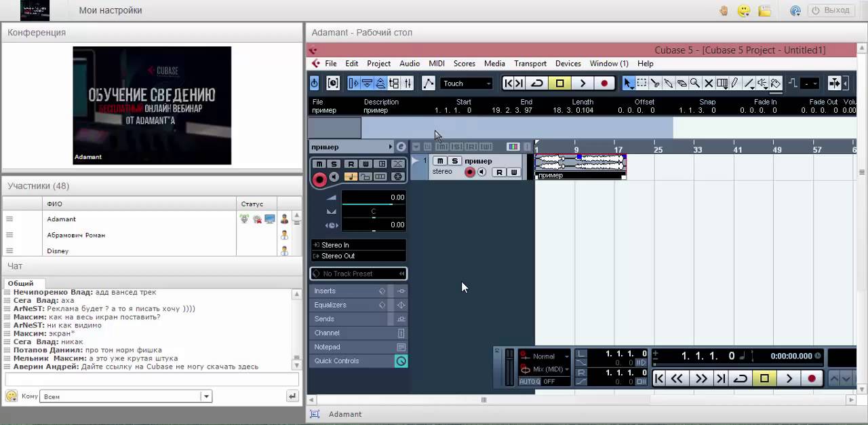Open Mixer from toolbar icon
Image resolution: width=868 pixels, height=425 pixels.
pos(408,83)
